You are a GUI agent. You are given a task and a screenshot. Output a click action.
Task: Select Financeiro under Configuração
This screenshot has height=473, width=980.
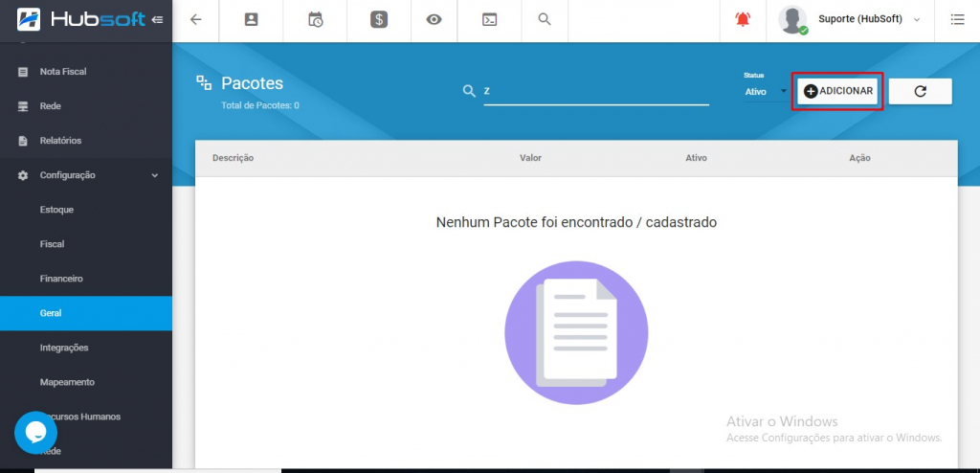click(61, 279)
